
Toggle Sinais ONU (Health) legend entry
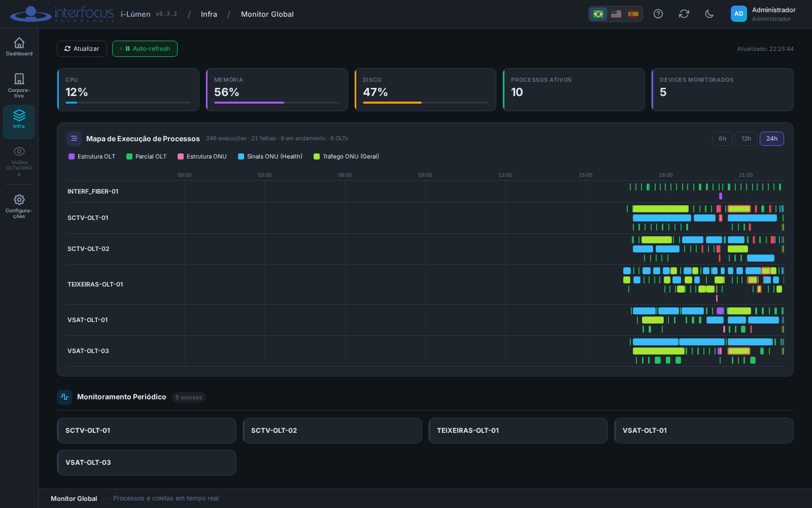[x=270, y=156]
